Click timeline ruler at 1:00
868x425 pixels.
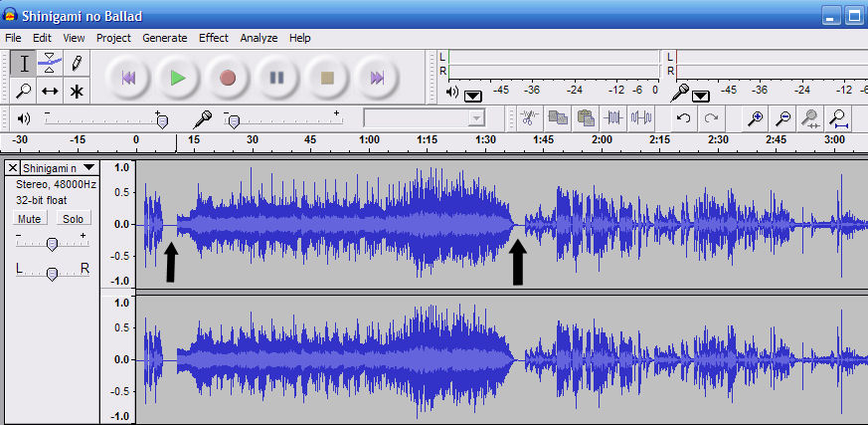369,139
